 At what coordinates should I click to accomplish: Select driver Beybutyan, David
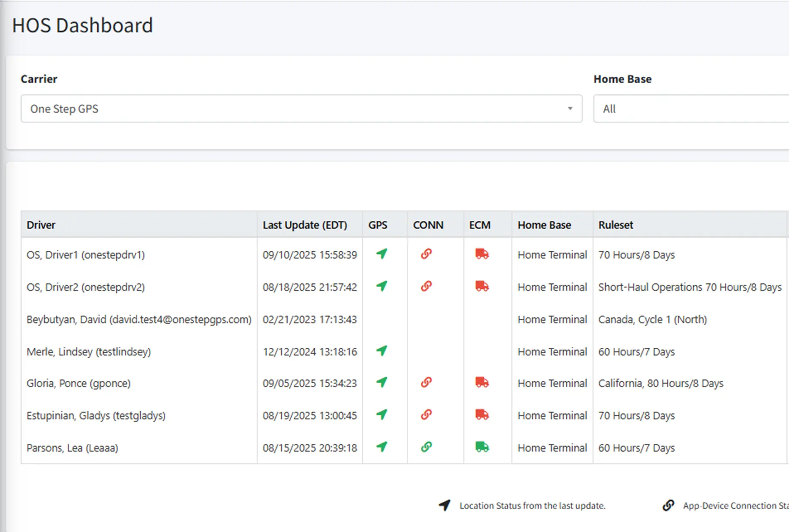(139, 320)
